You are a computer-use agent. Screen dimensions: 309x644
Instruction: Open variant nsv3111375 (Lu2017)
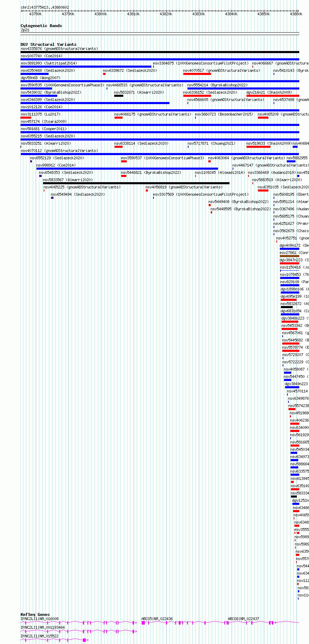click(41, 114)
